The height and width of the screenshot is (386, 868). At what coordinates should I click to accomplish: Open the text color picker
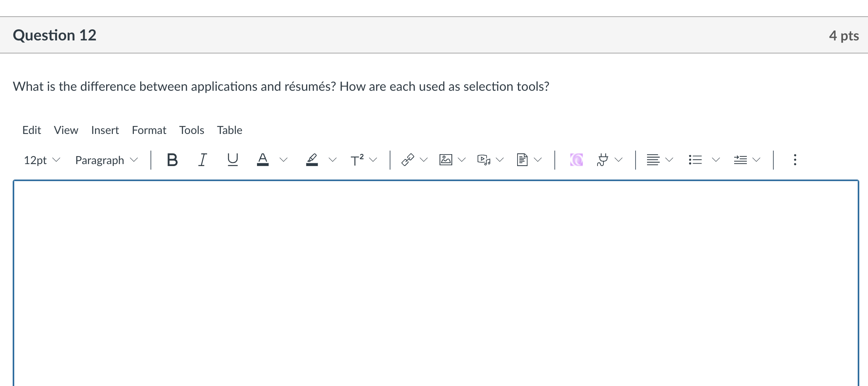(x=263, y=160)
